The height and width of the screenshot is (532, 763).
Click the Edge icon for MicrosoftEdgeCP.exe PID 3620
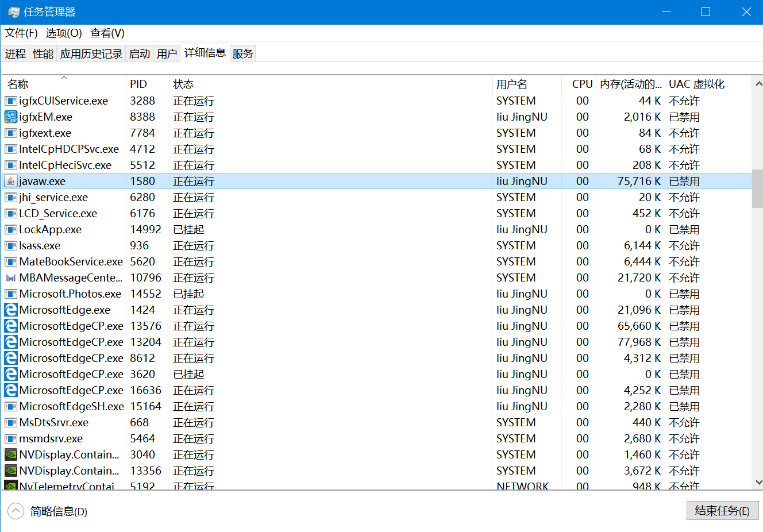10,375
